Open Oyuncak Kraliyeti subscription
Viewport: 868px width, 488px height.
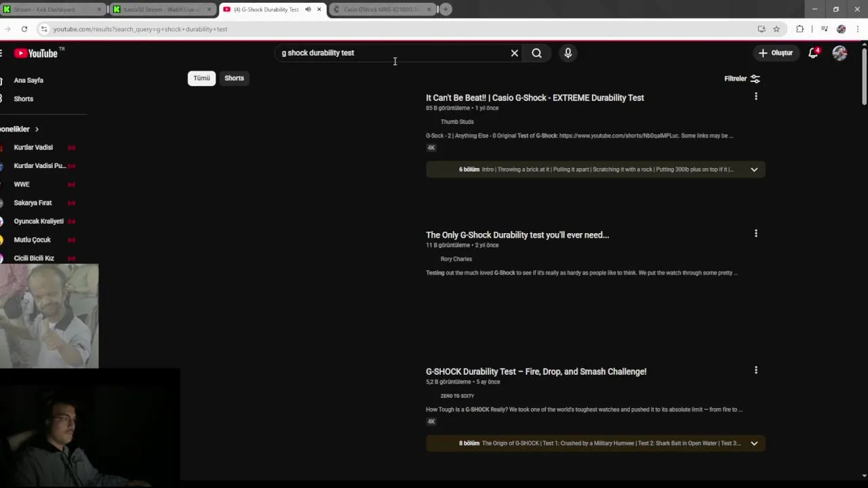pyautogui.click(x=39, y=221)
